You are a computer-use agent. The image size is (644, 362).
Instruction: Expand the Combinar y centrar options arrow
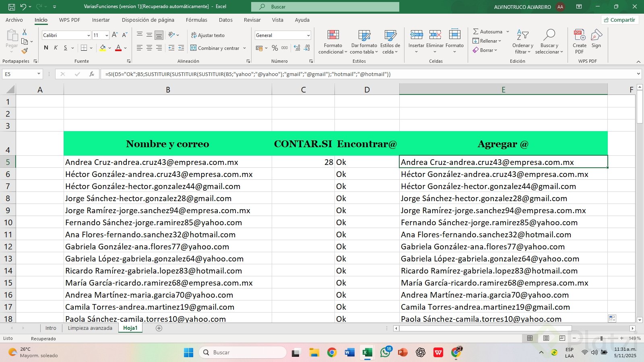[244, 48]
